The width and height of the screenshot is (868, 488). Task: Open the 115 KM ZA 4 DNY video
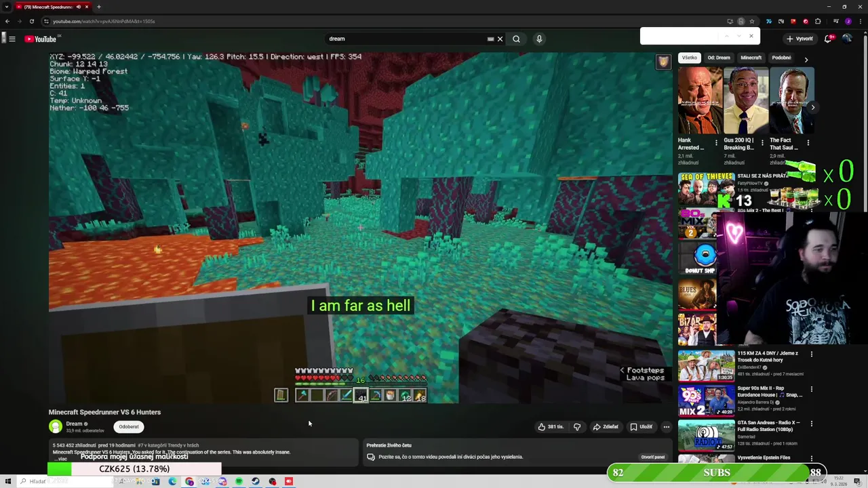706,365
